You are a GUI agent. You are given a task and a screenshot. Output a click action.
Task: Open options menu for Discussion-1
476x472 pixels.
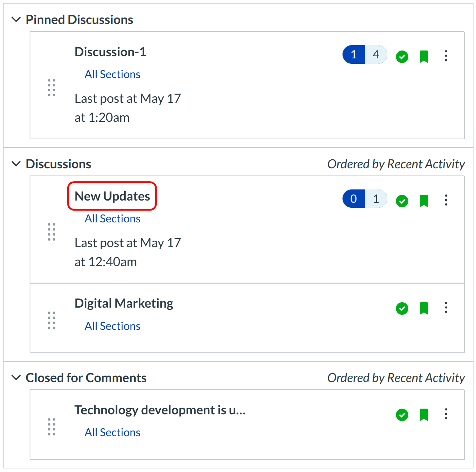tap(446, 56)
